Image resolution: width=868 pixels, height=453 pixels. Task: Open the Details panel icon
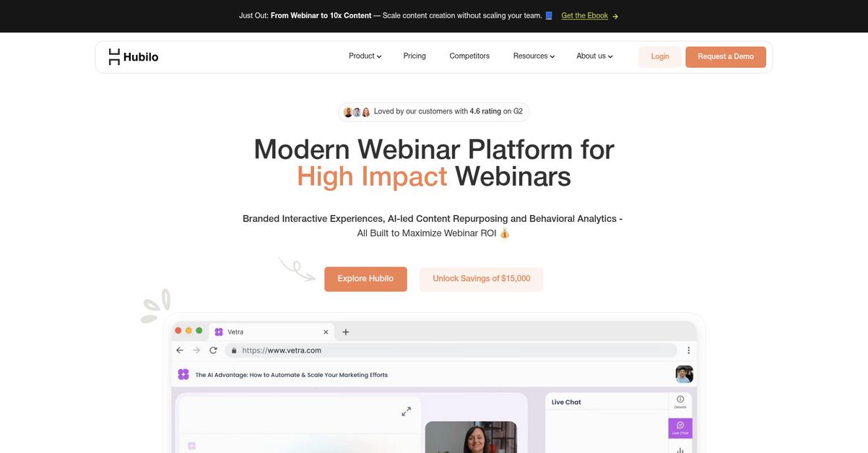coord(680,402)
